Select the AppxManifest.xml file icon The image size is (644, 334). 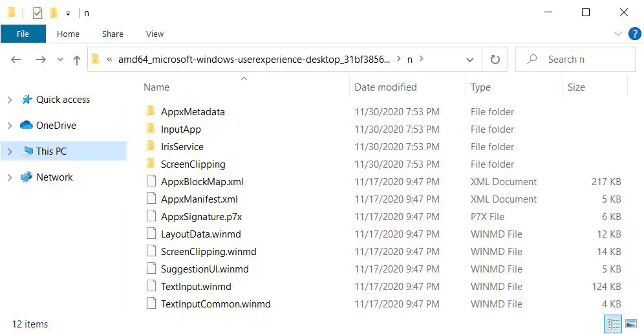click(151, 199)
